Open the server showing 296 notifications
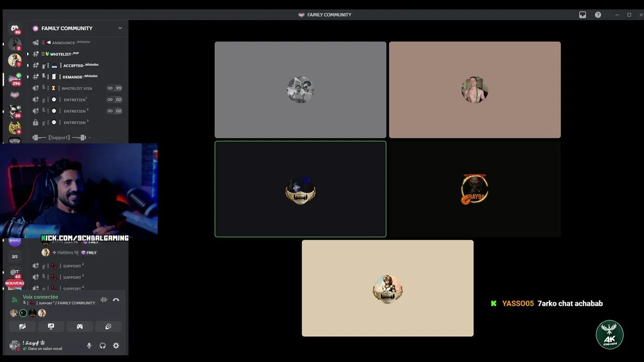Viewport: 644px width, 362px height. click(x=15, y=79)
